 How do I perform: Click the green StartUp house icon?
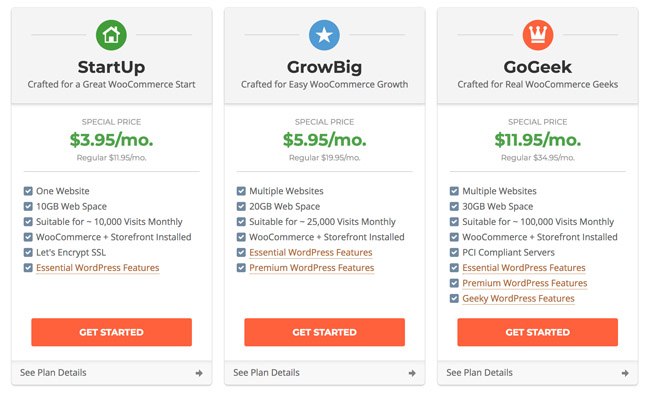pos(111,35)
